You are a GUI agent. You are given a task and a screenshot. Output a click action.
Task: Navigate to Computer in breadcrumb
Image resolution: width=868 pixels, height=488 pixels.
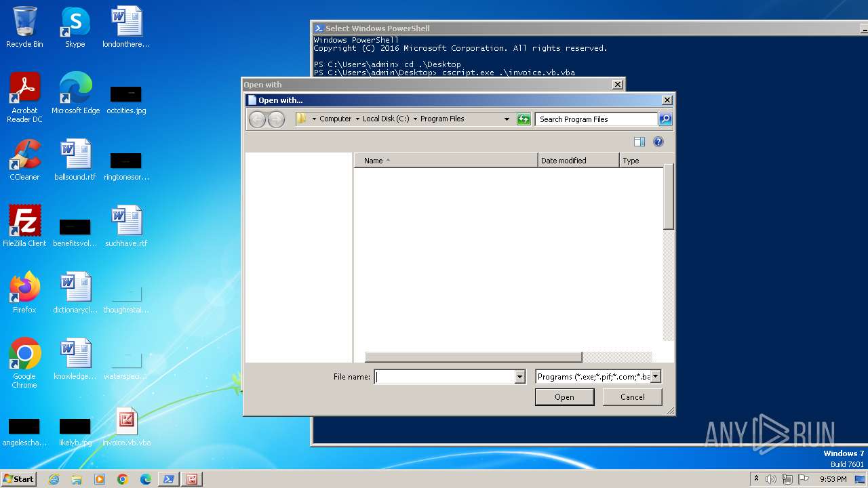pyautogui.click(x=336, y=119)
